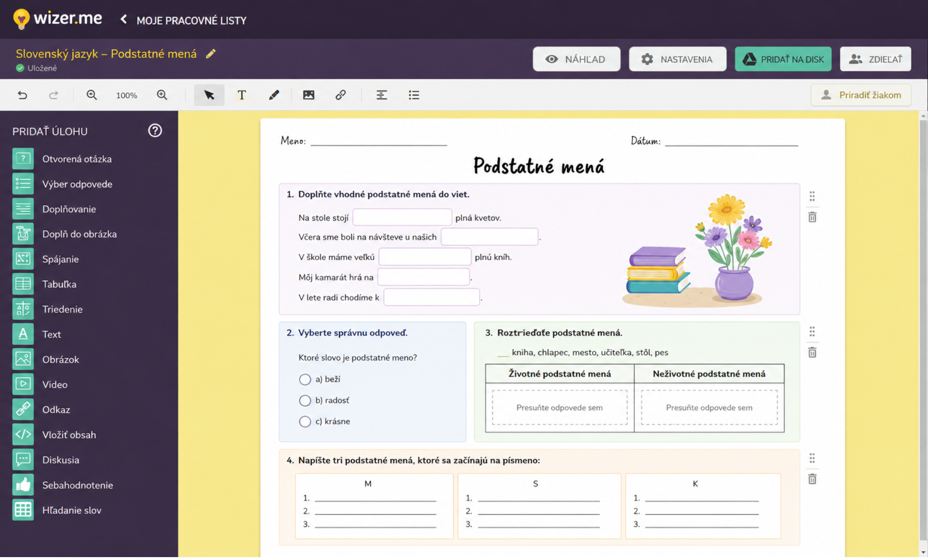This screenshot has height=560, width=928.
Task: Click the bullet list toolbar icon
Action: (x=414, y=95)
